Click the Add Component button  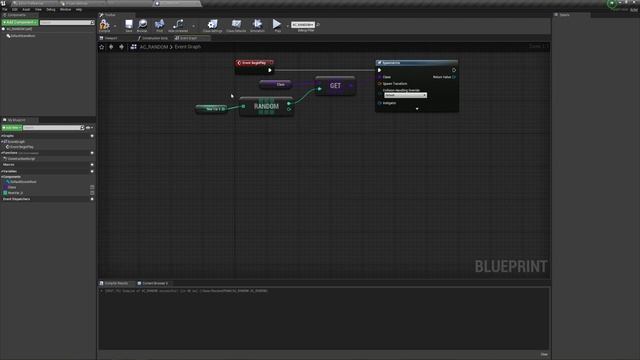[20, 22]
